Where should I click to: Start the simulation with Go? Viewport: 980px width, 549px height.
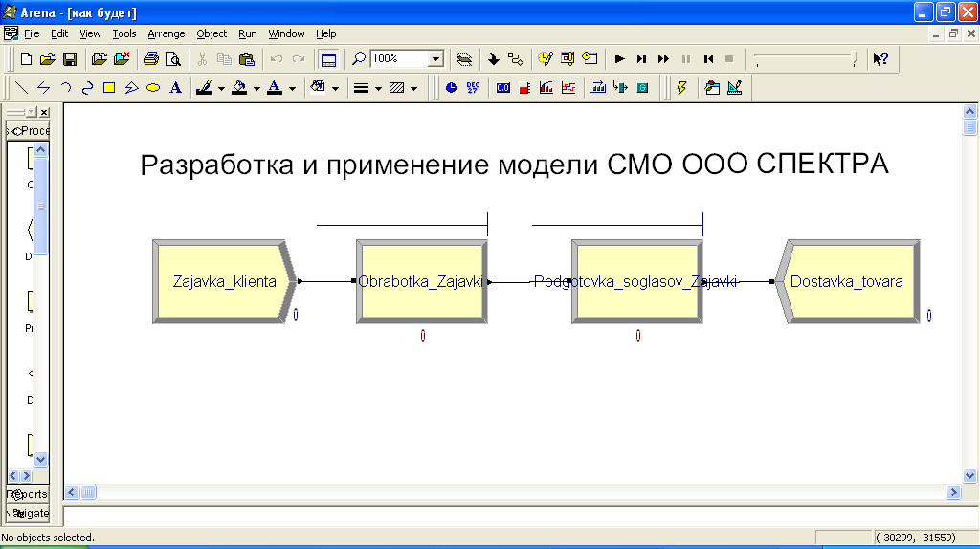[x=619, y=58]
